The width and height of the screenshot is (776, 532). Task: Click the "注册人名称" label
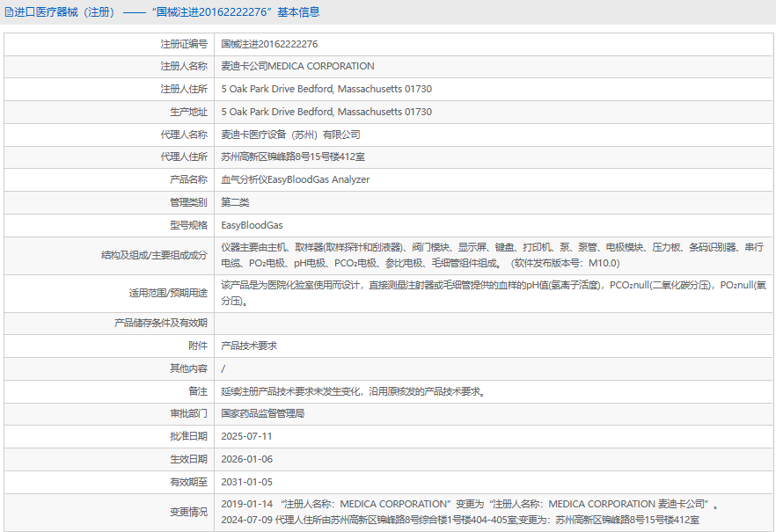point(184,66)
